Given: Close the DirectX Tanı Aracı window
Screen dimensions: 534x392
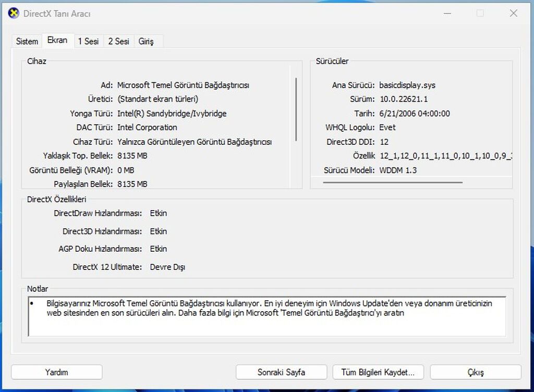Looking at the screenshot, I should coord(514,13).
